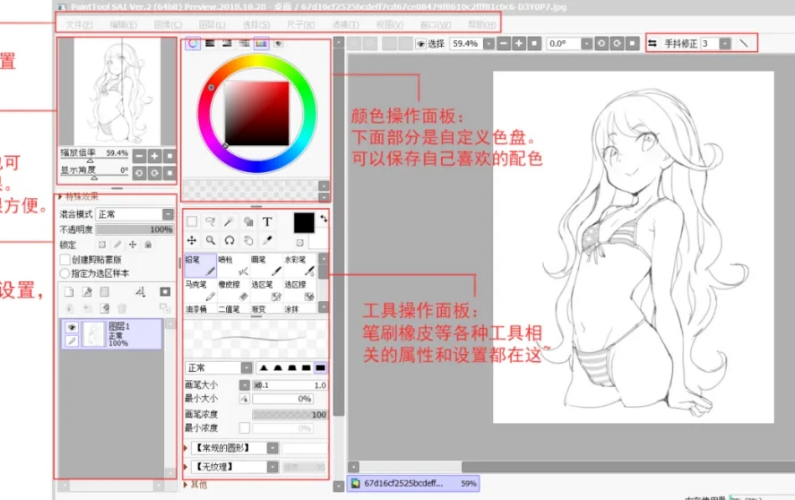Open the 0.0° rotation angle dropdown
795x500 pixels.
point(586,44)
